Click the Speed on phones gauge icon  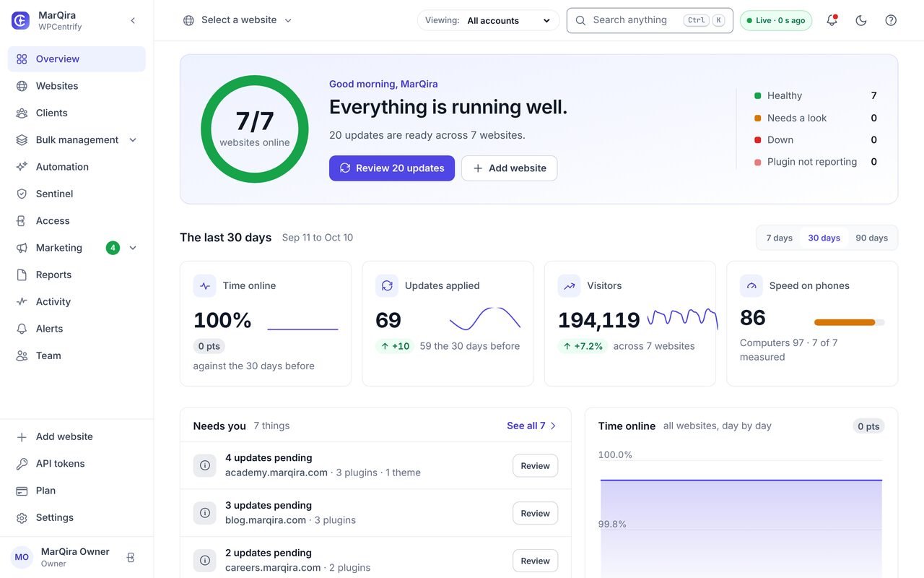[x=751, y=285]
